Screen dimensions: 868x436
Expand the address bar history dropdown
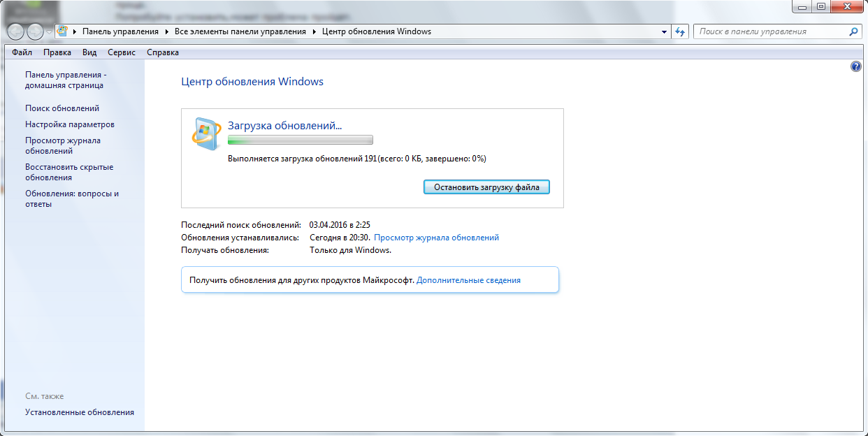tap(664, 31)
